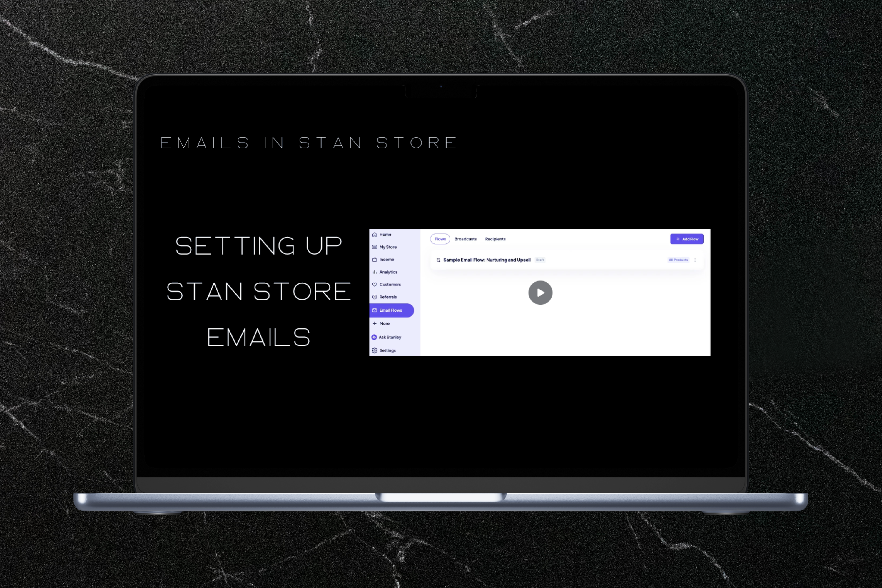Click the Income sidebar item

[387, 259]
